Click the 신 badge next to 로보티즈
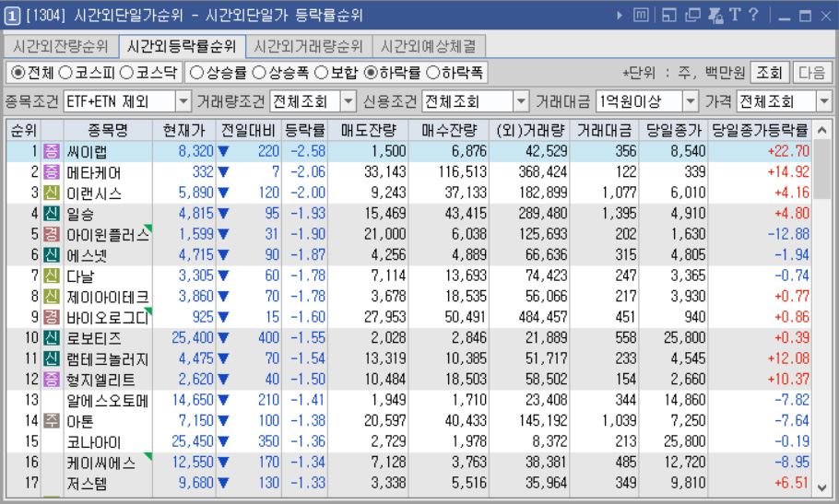Screen dimensions: 839x504 pos(52,338)
